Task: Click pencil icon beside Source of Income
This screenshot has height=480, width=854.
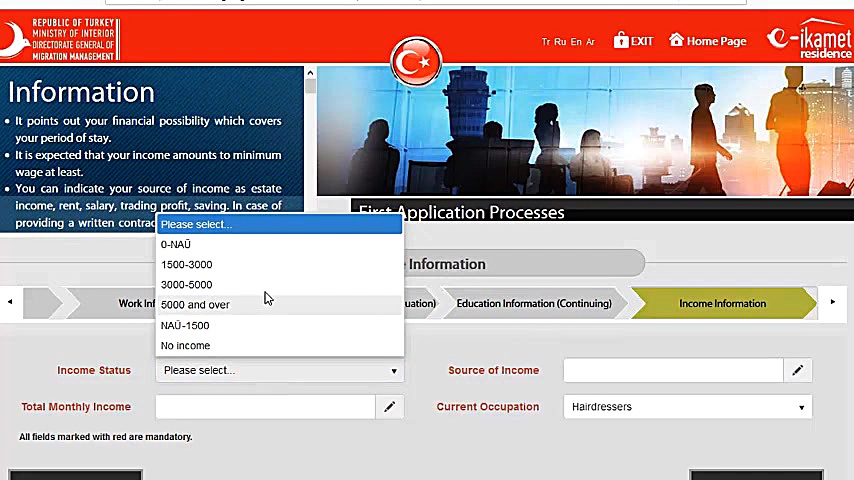Action: tap(797, 370)
